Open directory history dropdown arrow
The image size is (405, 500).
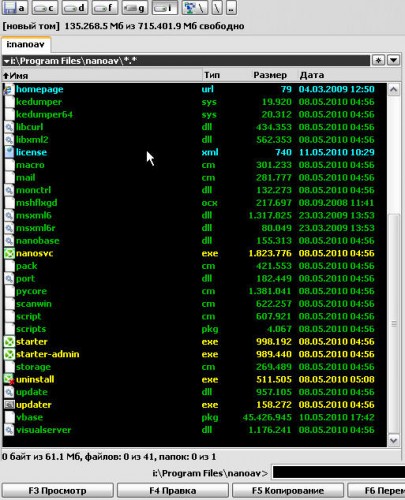(x=394, y=60)
